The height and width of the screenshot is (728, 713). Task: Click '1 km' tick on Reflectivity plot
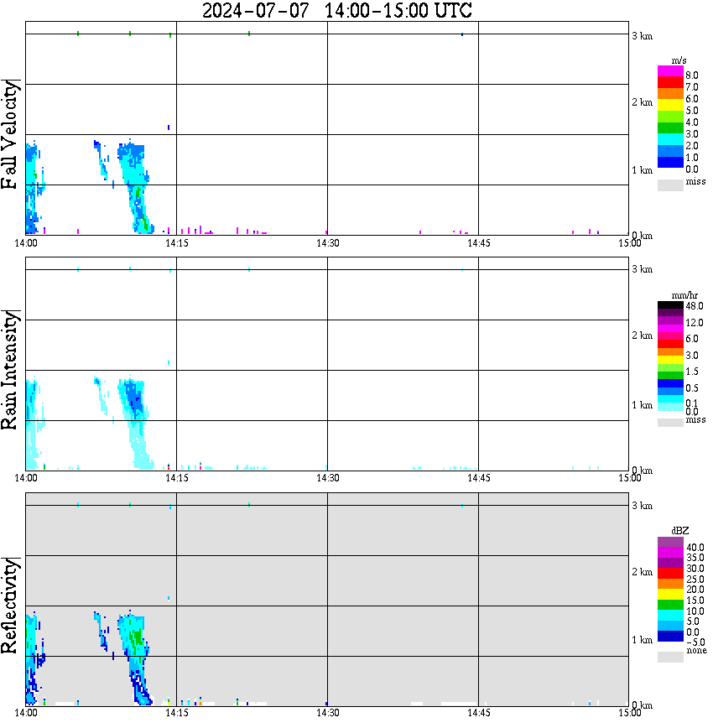[643, 640]
